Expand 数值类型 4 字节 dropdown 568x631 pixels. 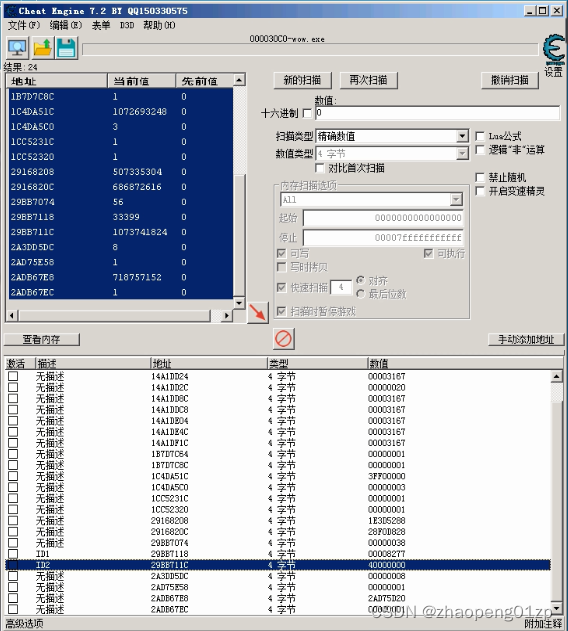(463, 153)
